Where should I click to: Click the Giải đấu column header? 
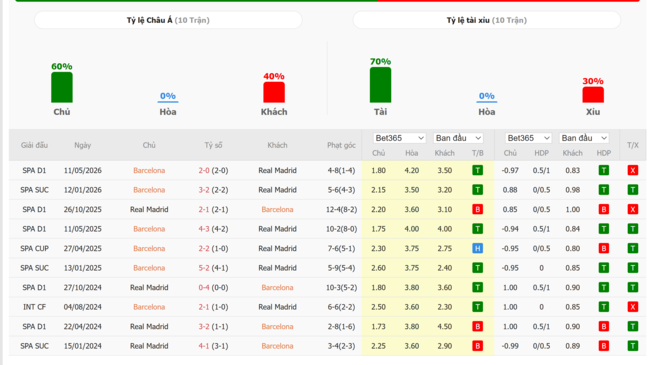(x=34, y=145)
